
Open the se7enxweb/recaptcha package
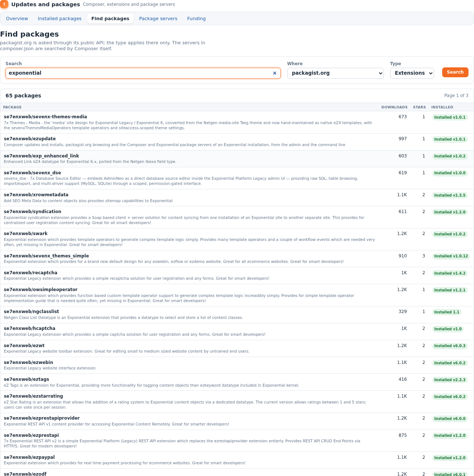coord(30,273)
